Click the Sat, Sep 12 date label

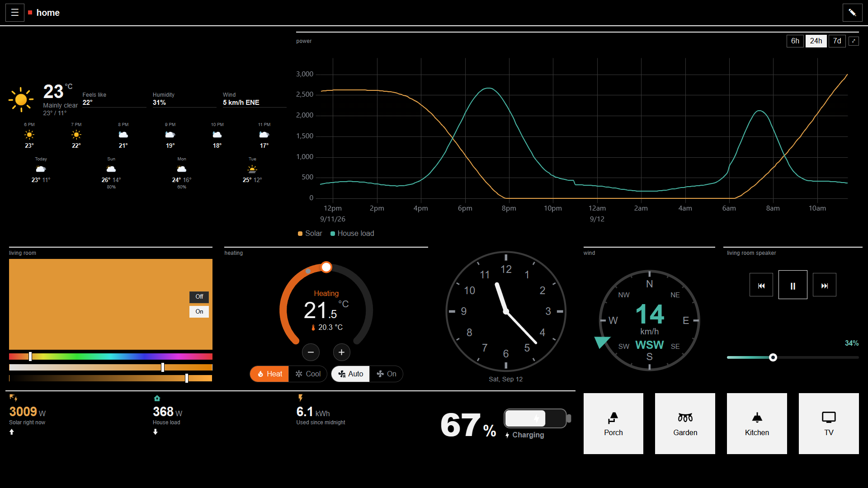point(506,380)
